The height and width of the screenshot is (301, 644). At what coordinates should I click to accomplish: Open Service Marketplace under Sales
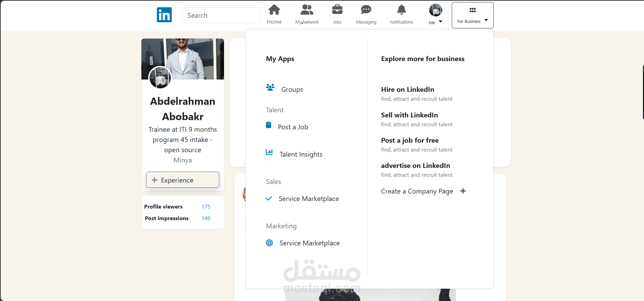point(309,199)
